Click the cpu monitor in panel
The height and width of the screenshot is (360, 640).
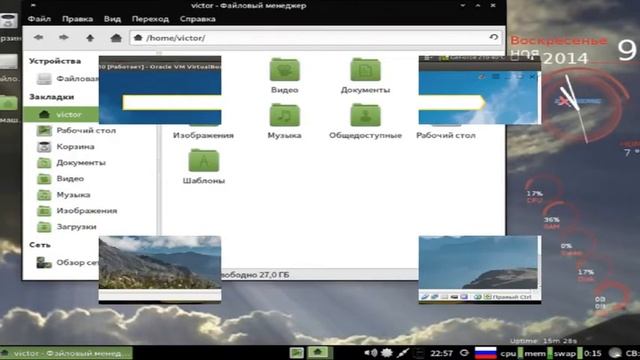(508, 353)
